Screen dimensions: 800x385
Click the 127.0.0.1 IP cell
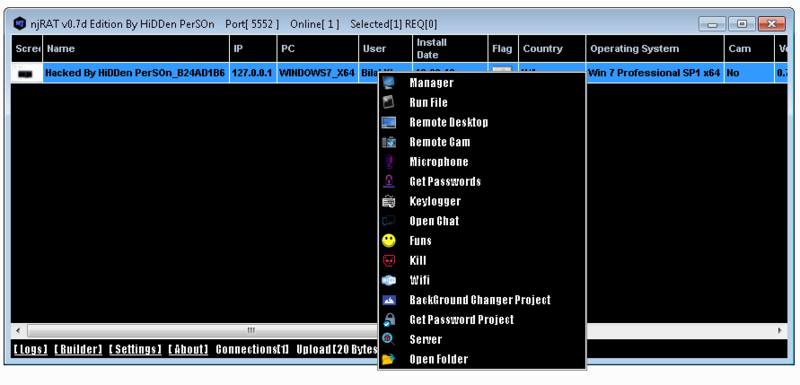click(x=252, y=73)
